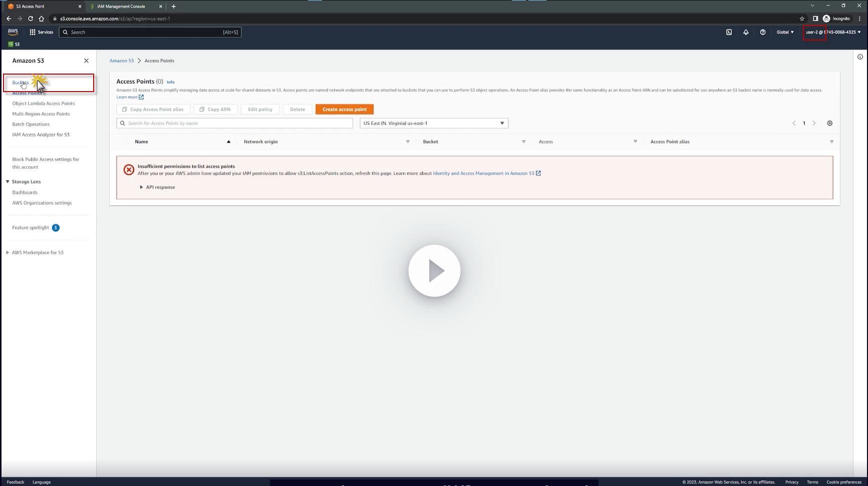The width and height of the screenshot is (868, 486).
Task: Sort by Name column arrow
Action: (229, 142)
